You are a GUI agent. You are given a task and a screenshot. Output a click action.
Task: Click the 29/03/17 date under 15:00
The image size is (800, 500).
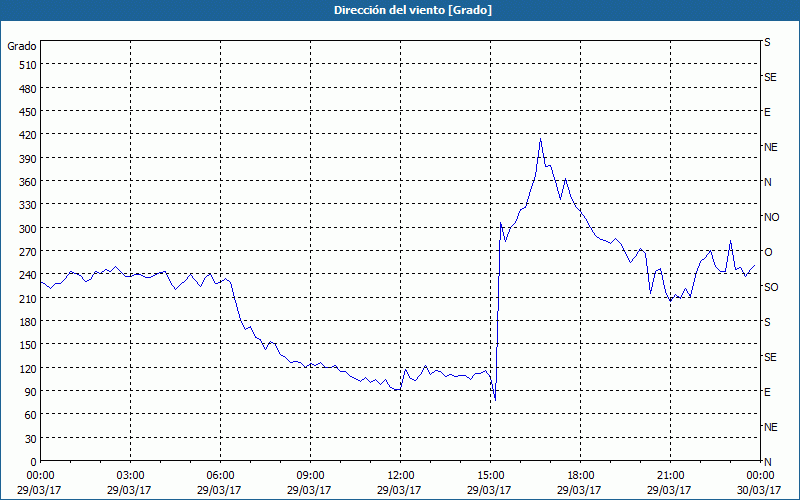click(489, 490)
